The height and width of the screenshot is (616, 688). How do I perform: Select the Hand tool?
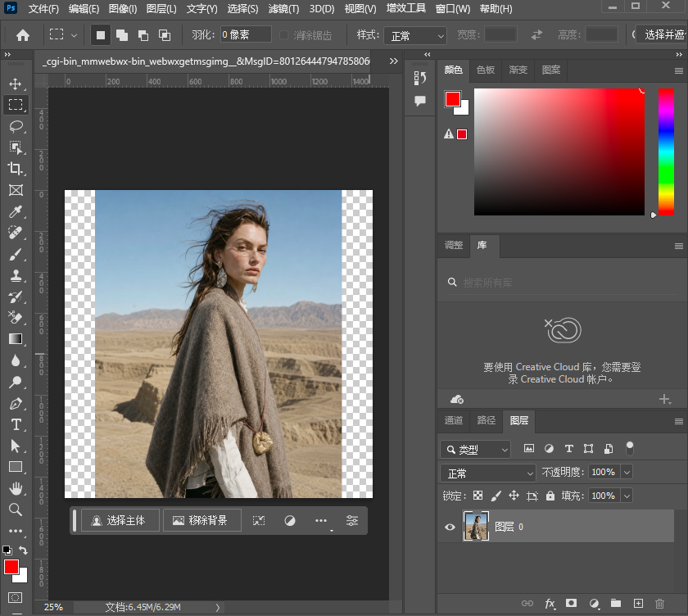16,488
